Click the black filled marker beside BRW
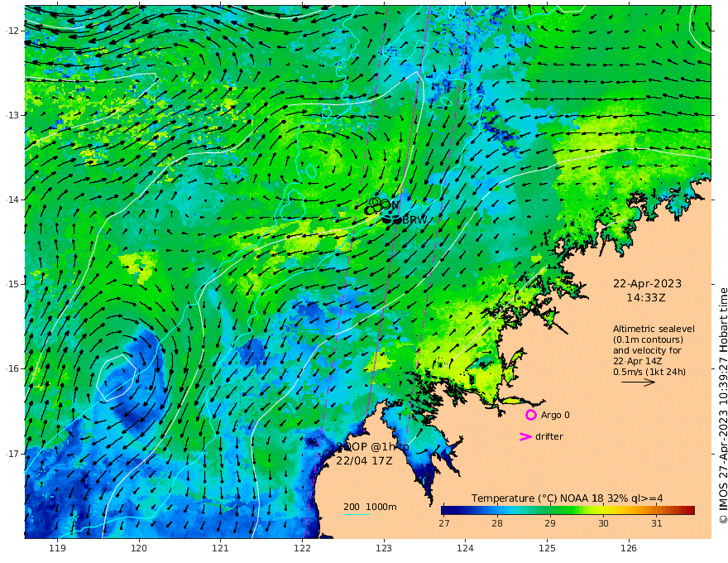728x563 pixels. coord(397,220)
